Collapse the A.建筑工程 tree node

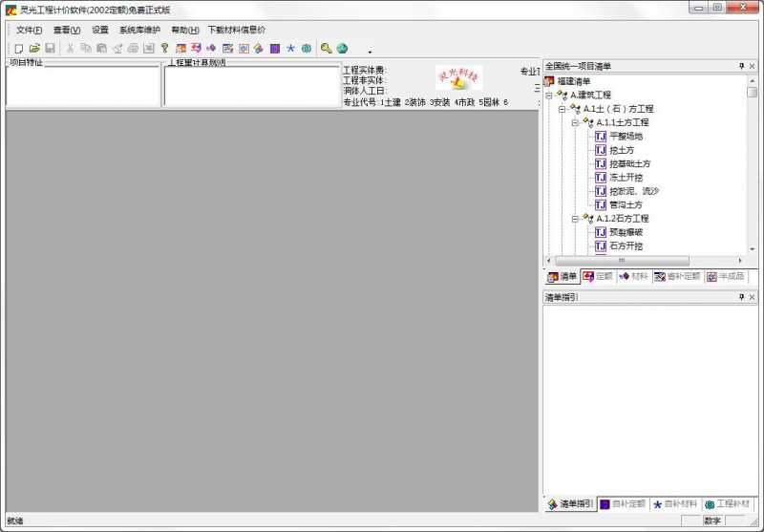549,96
